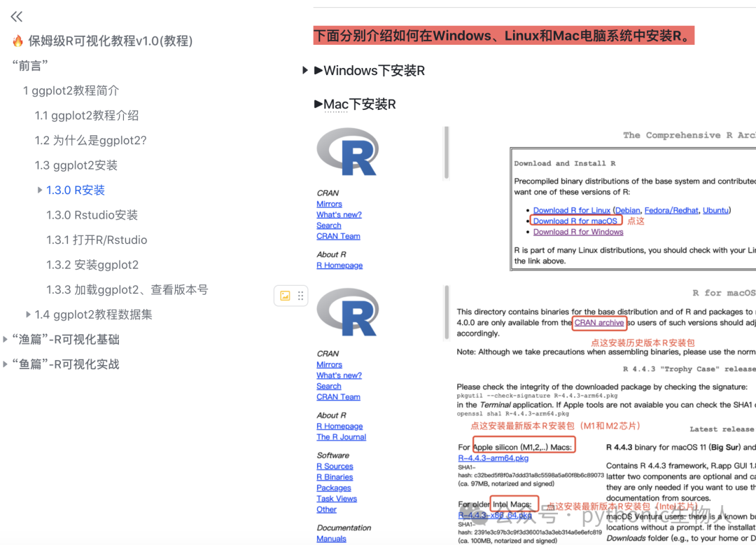Open The R Journal link
Screen dimensions: 756x545
coord(342,437)
